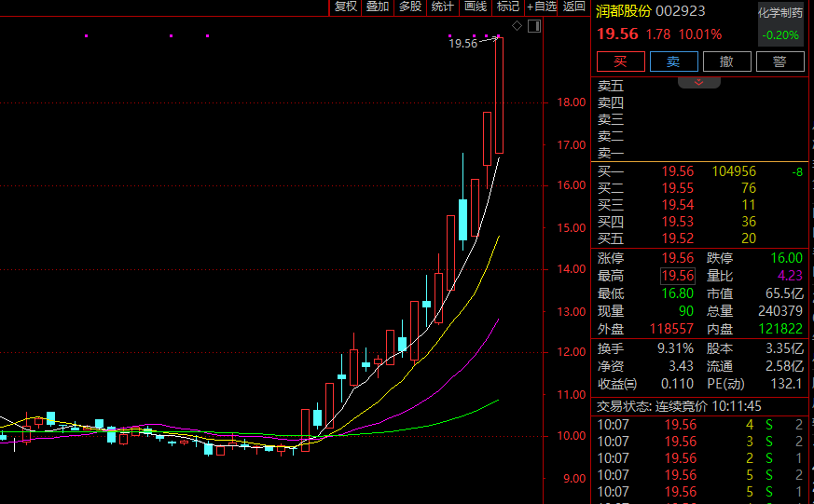Screen dimensions: 814x504
Task: Go back with 返回 button
Action: (573, 7)
